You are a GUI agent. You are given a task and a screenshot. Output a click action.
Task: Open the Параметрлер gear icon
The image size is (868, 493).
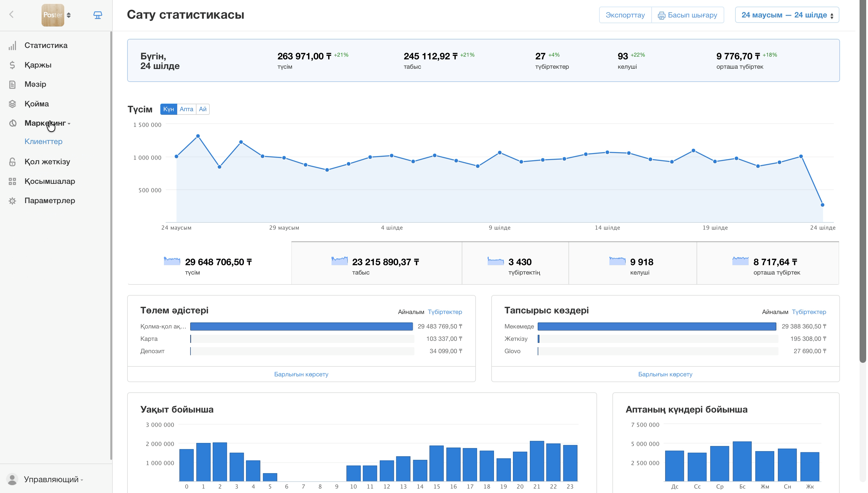click(x=12, y=201)
